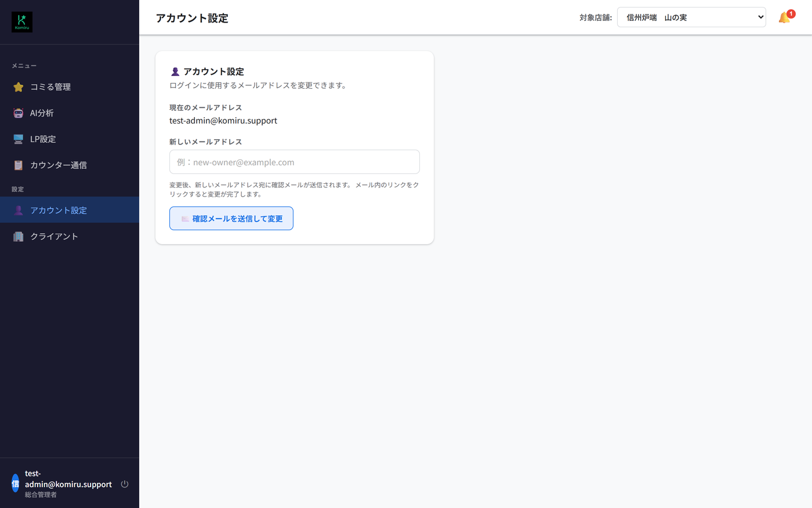Click the clipboard icon beside カウンター通信

coord(19,165)
